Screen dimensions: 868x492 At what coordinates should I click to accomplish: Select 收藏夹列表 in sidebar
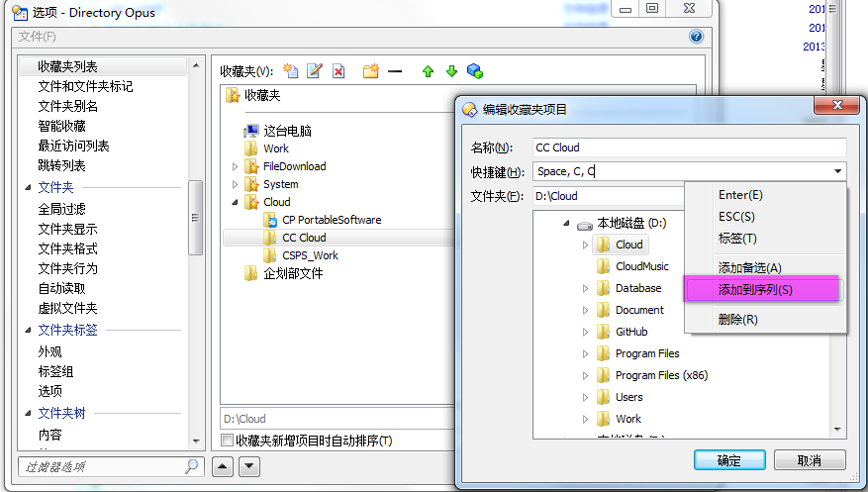[103, 66]
